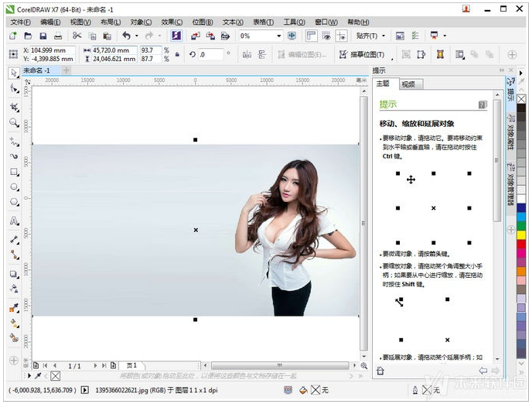Switch to the 视频 tab in Hints
Image resolution: width=532 pixels, height=404 pixels.
tap(408, 84)
